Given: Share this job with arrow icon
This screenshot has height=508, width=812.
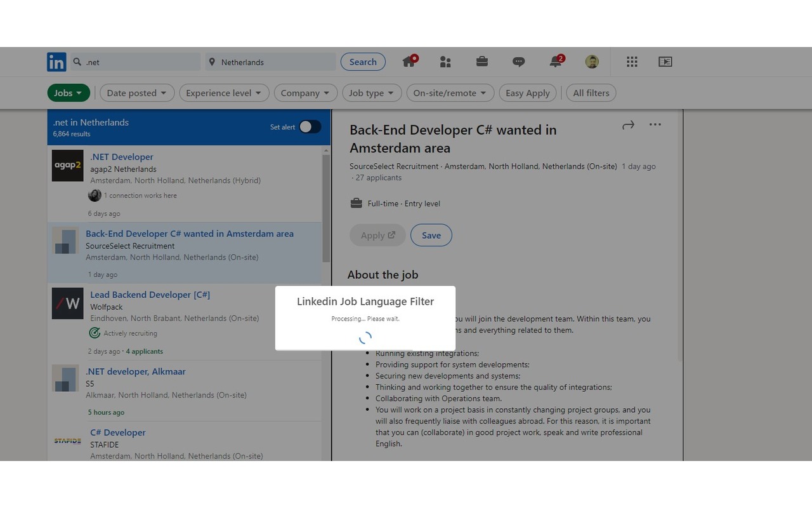Looking at the screenshot, I should tap(628, 125).
